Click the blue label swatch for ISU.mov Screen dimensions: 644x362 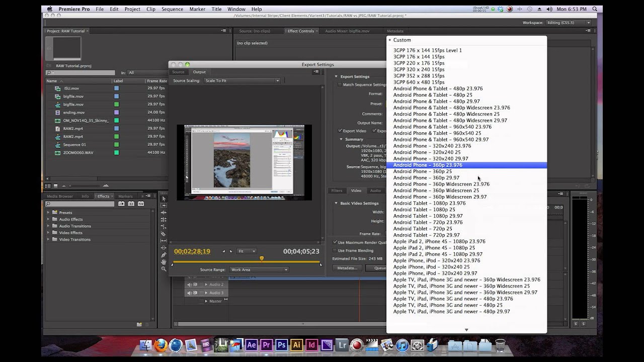[116, 88]
